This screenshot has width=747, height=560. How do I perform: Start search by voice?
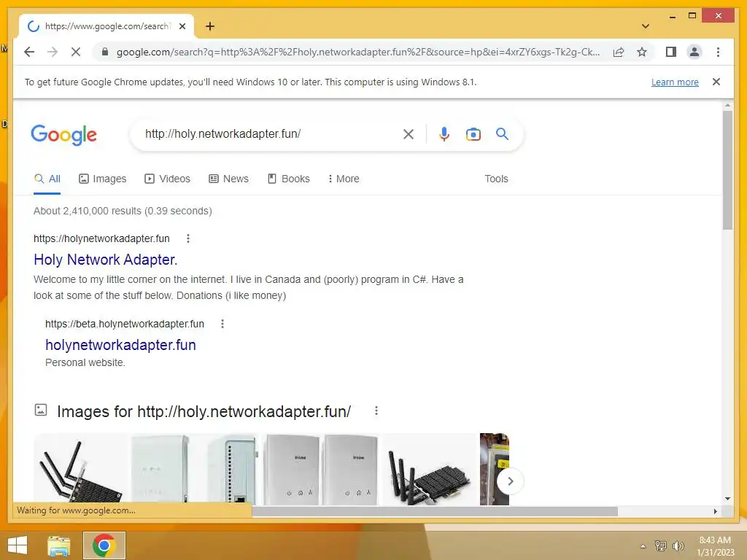(x=444, y=134)
